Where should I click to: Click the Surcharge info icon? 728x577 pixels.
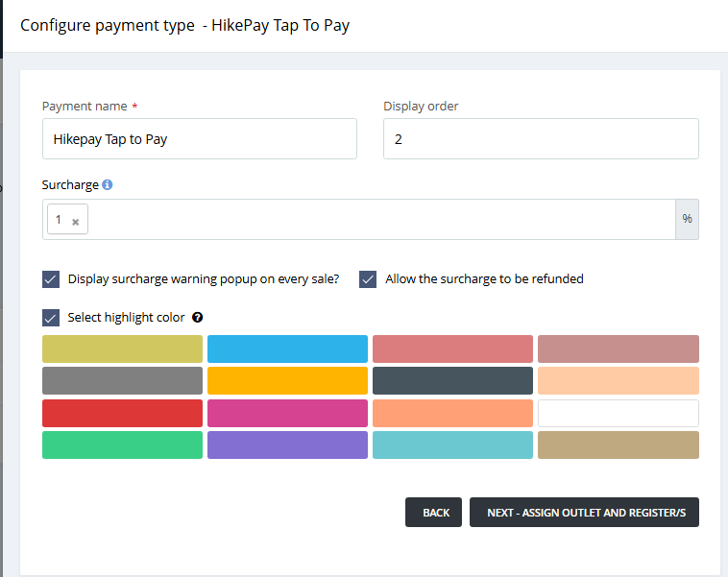point(108,184)
